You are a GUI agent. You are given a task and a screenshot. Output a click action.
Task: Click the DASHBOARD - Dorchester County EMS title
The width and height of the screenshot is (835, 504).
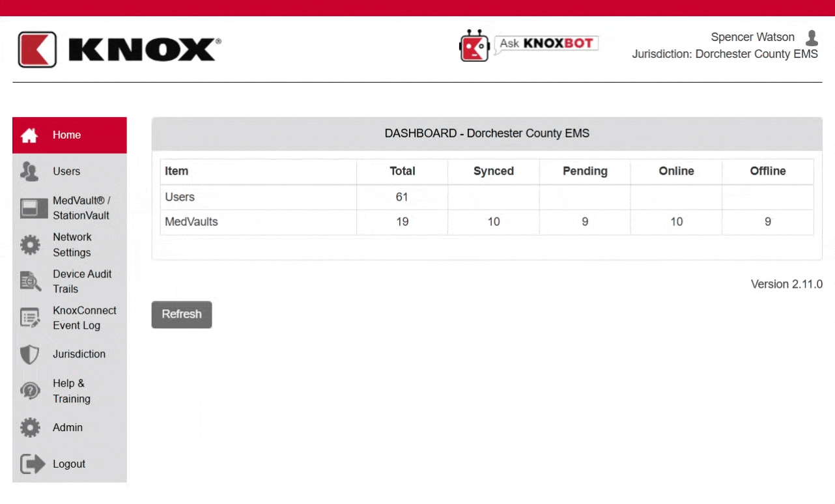click(x=487, y=133)
